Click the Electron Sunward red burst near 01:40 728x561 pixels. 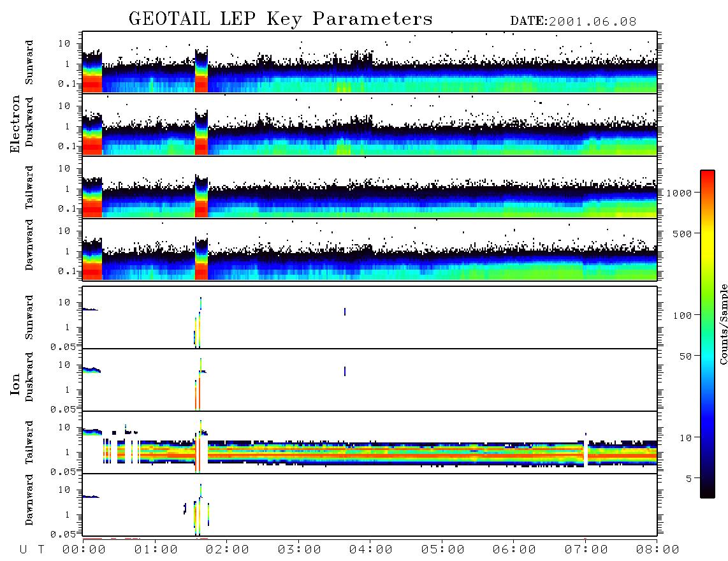201,84
